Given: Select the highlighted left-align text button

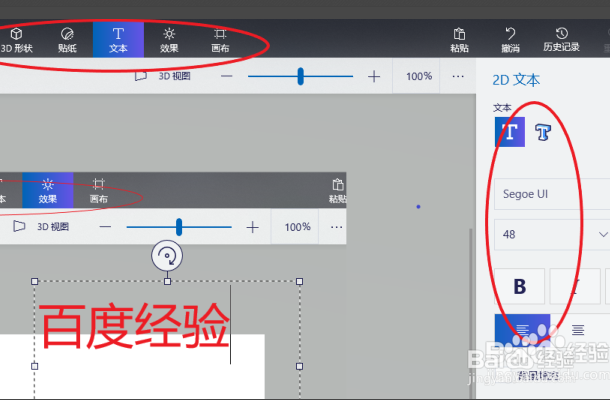Looking at the screenshot, I should (x=522, y=330).
